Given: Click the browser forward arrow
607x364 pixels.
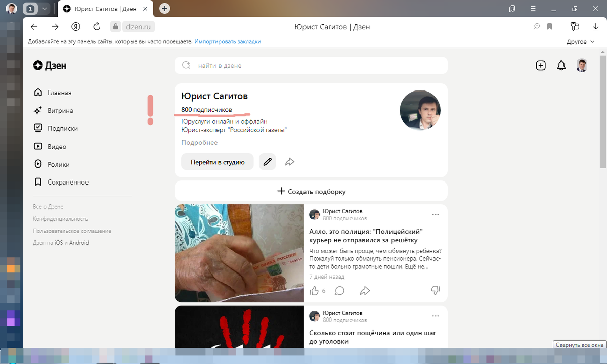Looking at the screenshot, I should point(55,27).
